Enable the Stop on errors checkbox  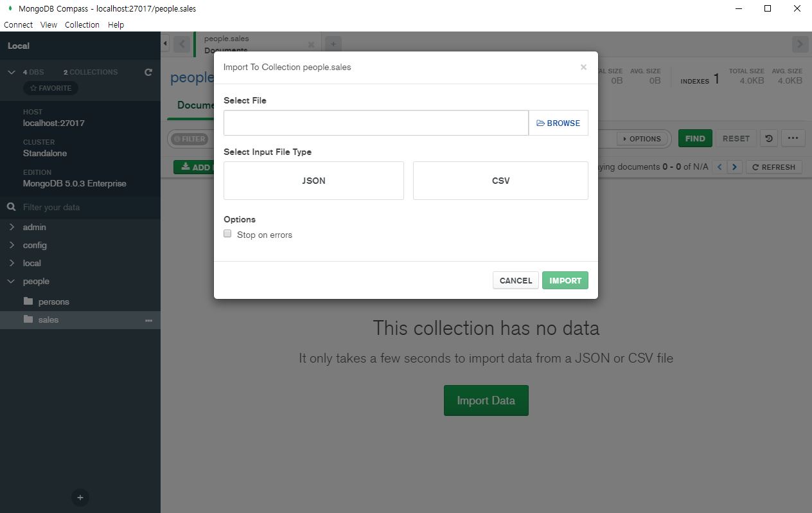pos(227,234)
